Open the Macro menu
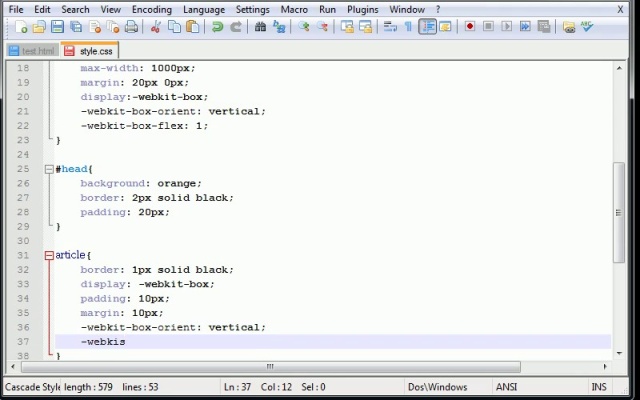This screenshot has width=640, height=400. 294,9
